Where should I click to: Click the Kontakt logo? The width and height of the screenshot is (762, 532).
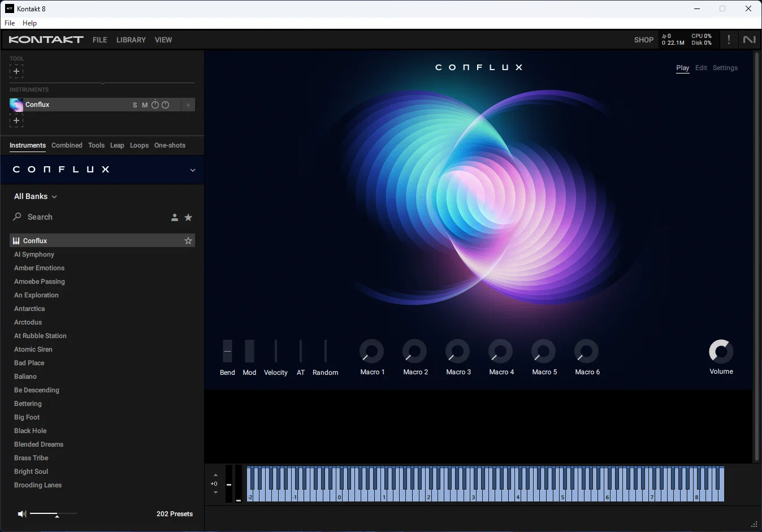[46, 40]
